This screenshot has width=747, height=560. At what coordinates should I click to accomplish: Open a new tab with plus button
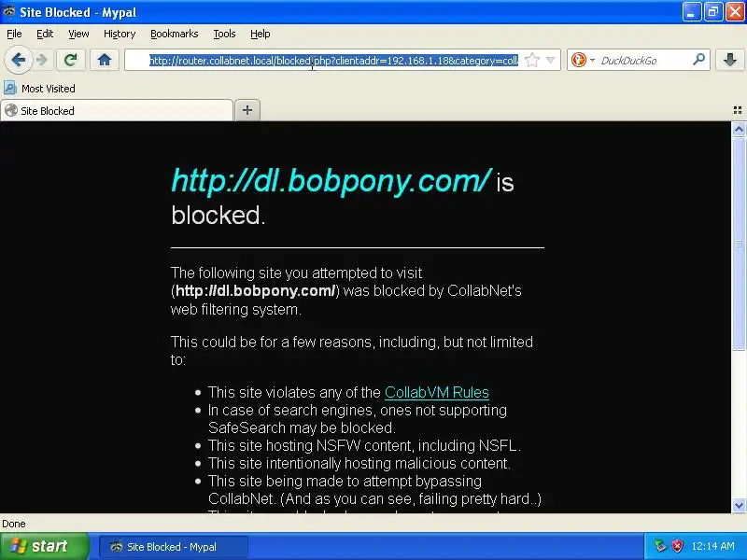247,110
